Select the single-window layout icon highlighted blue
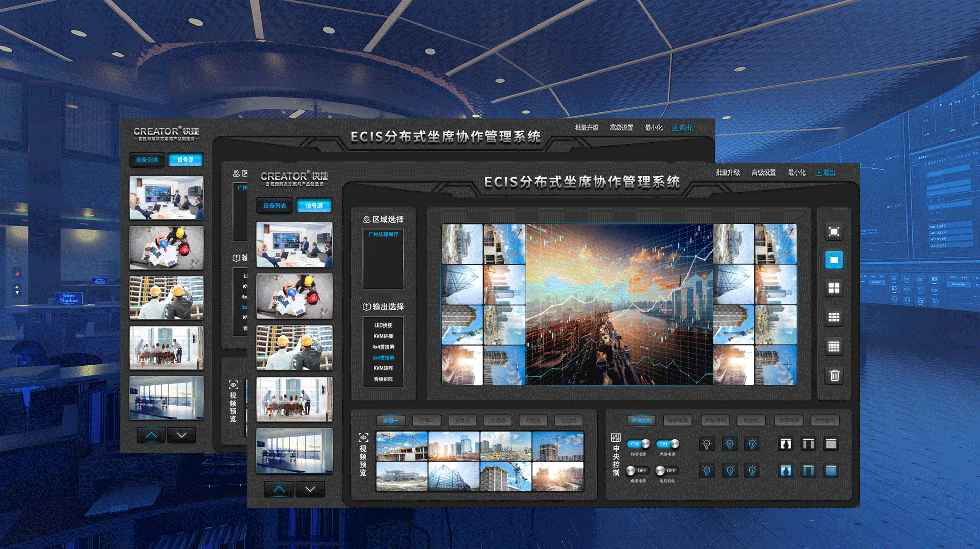Viewport: 980px width, 549px height. coord(834,260)
